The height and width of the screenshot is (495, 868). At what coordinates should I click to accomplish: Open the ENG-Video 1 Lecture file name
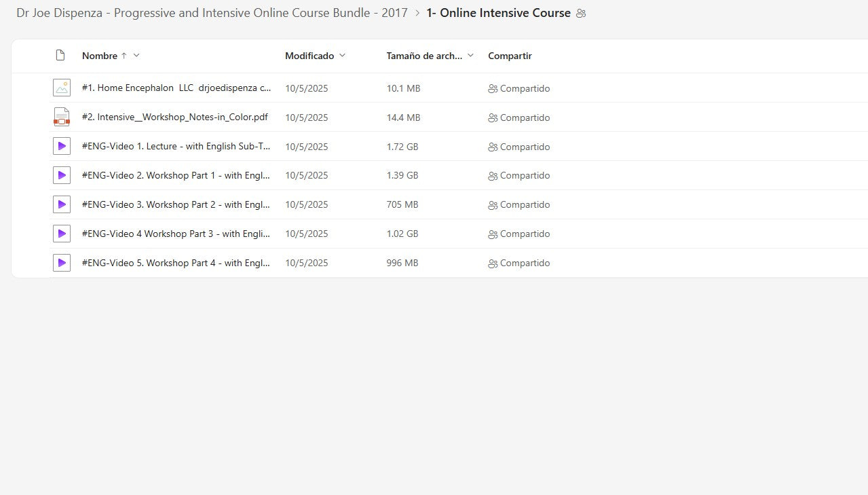[x=176, y=146]
